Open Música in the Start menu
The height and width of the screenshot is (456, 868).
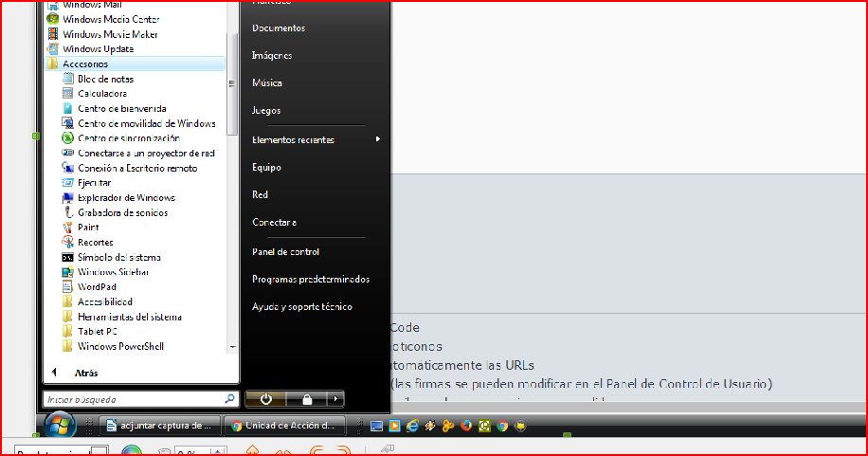coord(267,83)
